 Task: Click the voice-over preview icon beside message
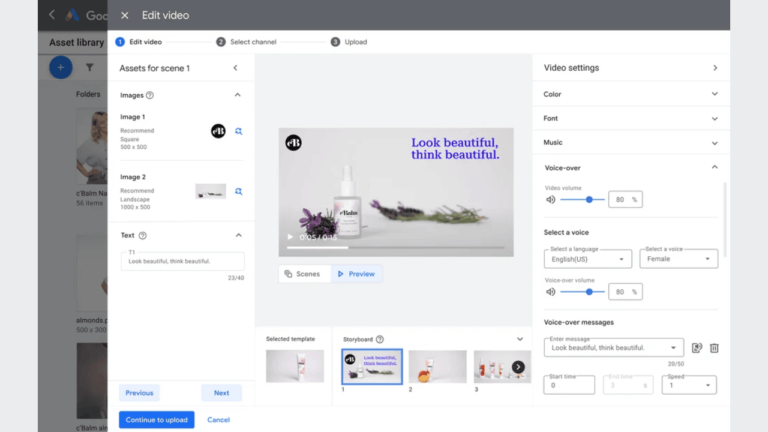[x=697, y=348]
